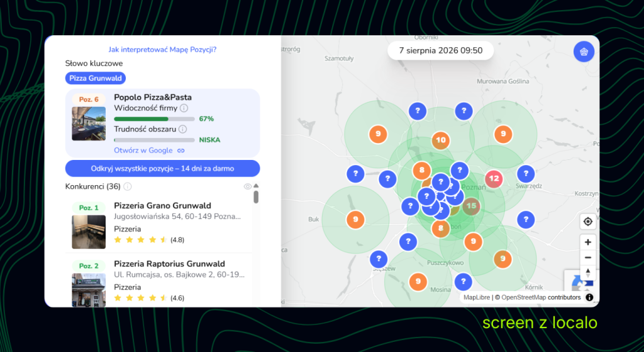The height and width of the screenshot is (352, 644).
Task: Click 'Odkryj wszystkie pozycje – 14 dni za darmo'
Action: click(x=163, y=169)
